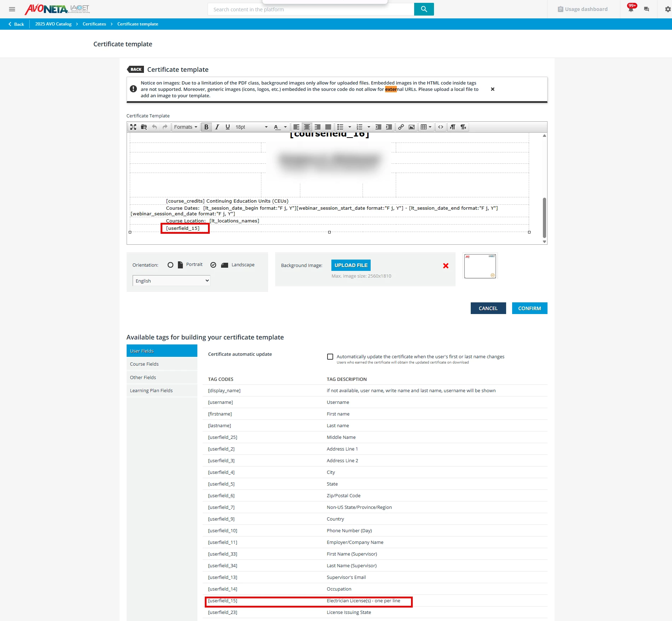Screen dimensions: 672x621
Task: Apply the text color A button
Action: (277, 127)
